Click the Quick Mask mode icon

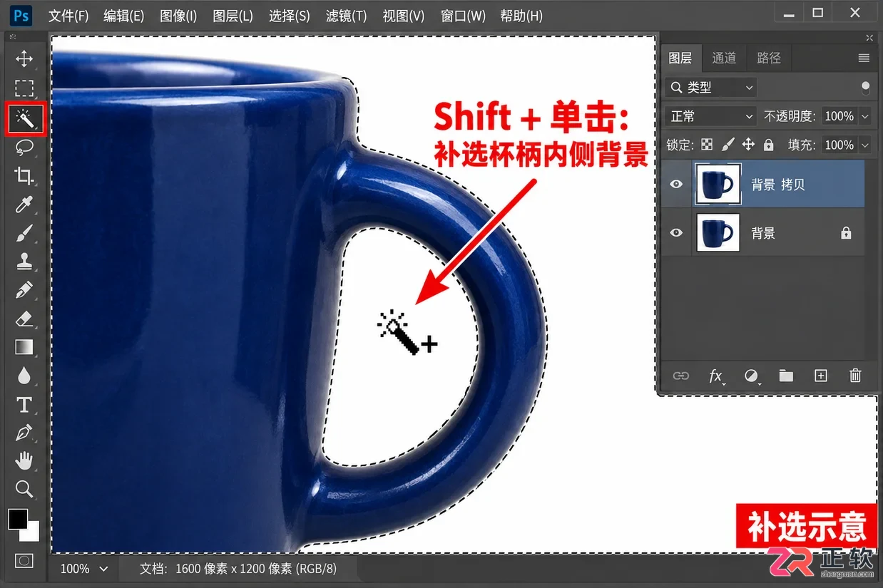24,561
